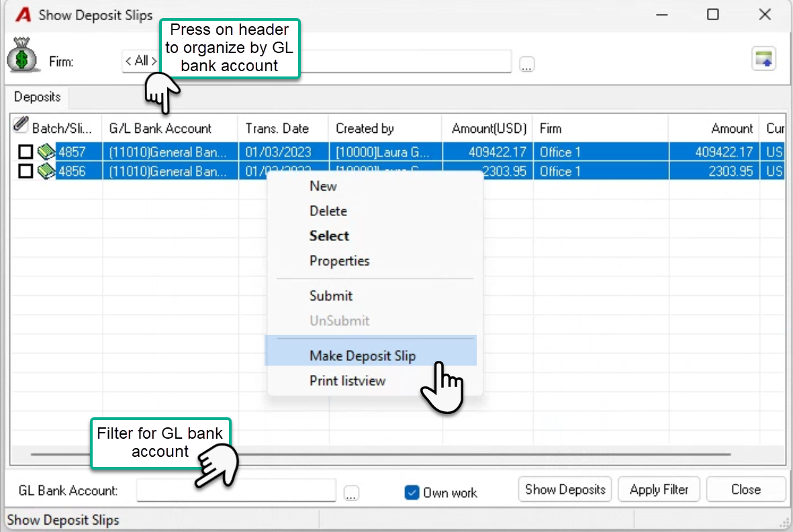Image resolution: width=793 pixels, height=532 pixels.
Task: Click the horizontal scrollbar under the list
Action: pos(380,454)
